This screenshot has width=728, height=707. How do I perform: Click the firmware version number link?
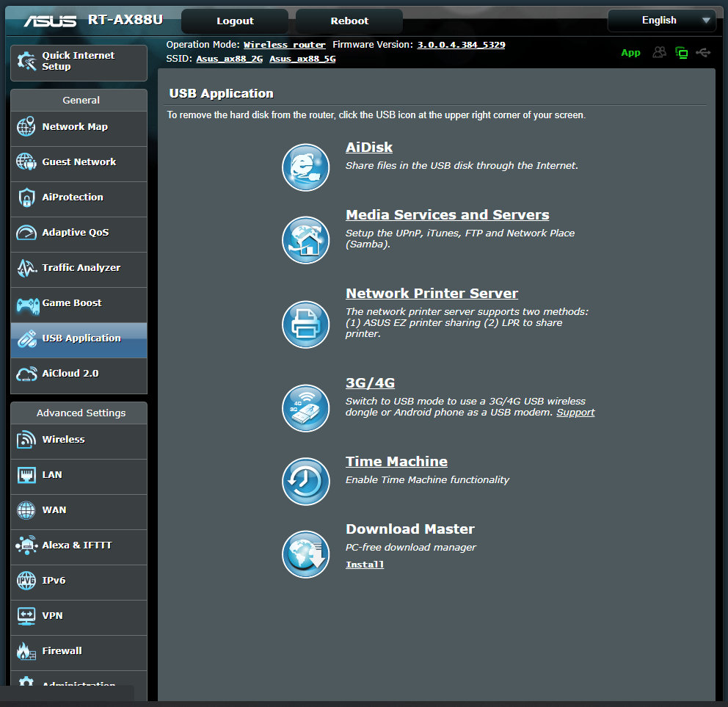point(461,45)
